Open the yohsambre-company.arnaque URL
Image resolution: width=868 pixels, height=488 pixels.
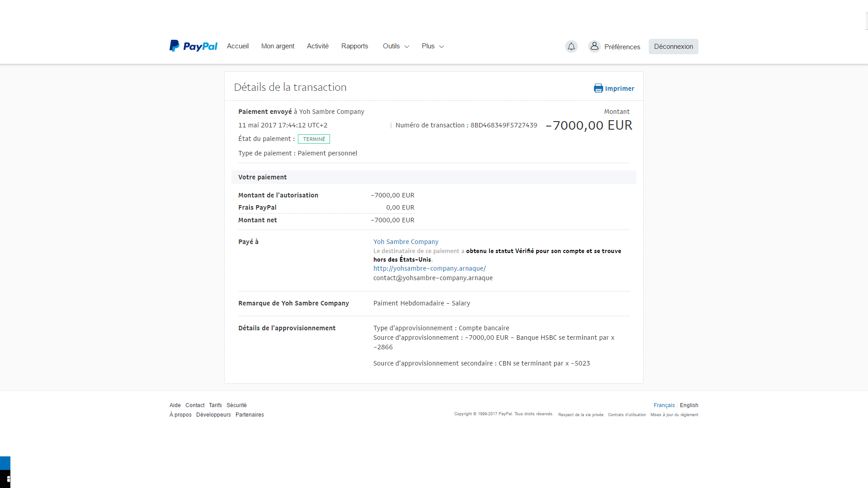coord(429,268)
